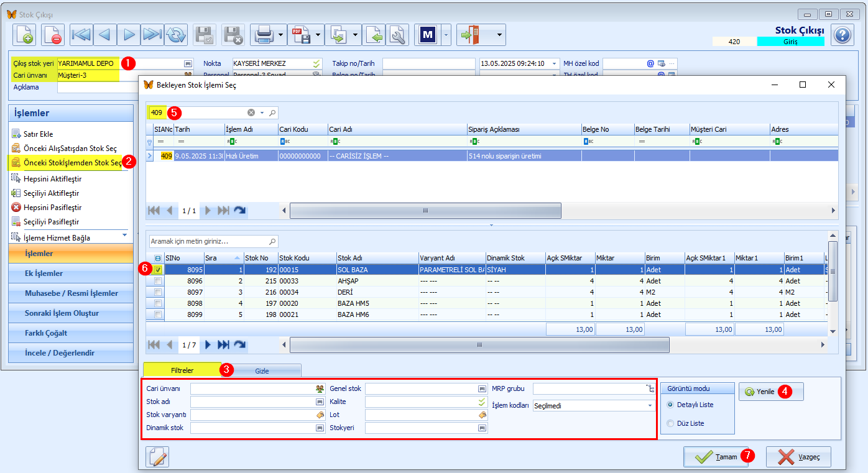Image resolution: width=868 pixels, height=473 pixels.
Task: Click the delete record toolbar icon
Action: coord(53,35)
